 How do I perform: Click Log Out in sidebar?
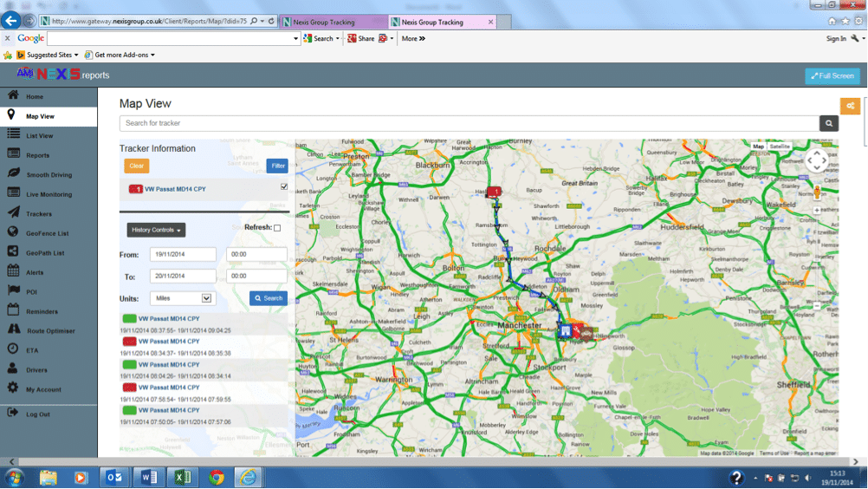pos(49,414)
